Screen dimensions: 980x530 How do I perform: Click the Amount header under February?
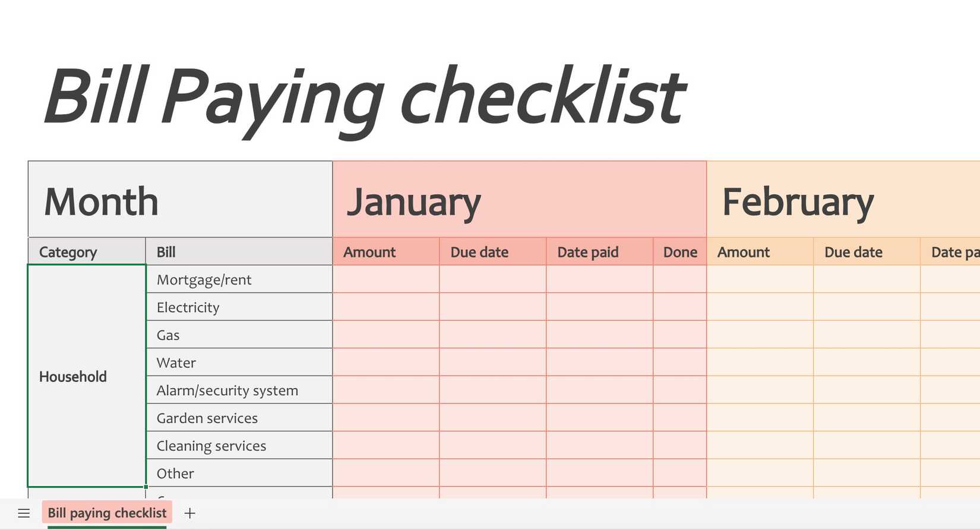743,252
